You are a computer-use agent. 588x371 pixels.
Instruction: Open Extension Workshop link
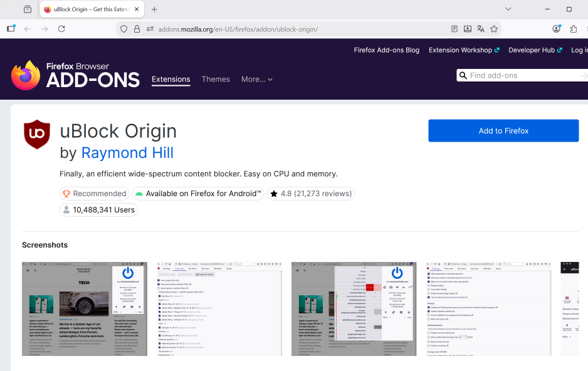tap(464, 50)
